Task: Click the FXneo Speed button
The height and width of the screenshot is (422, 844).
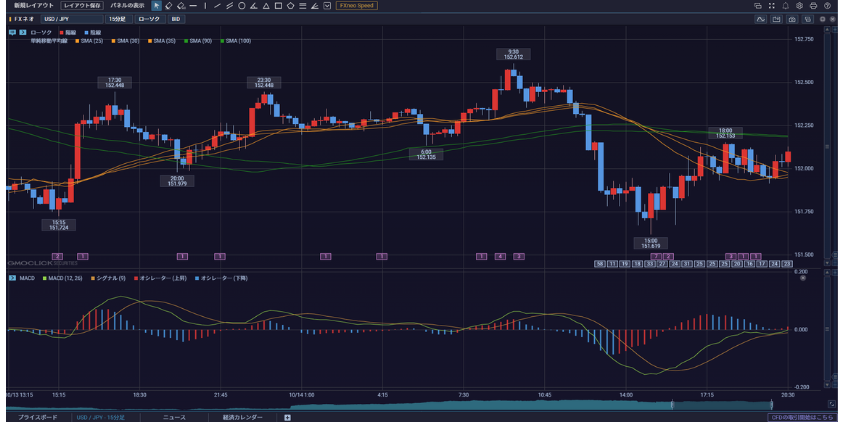Action: click(357, 5)
